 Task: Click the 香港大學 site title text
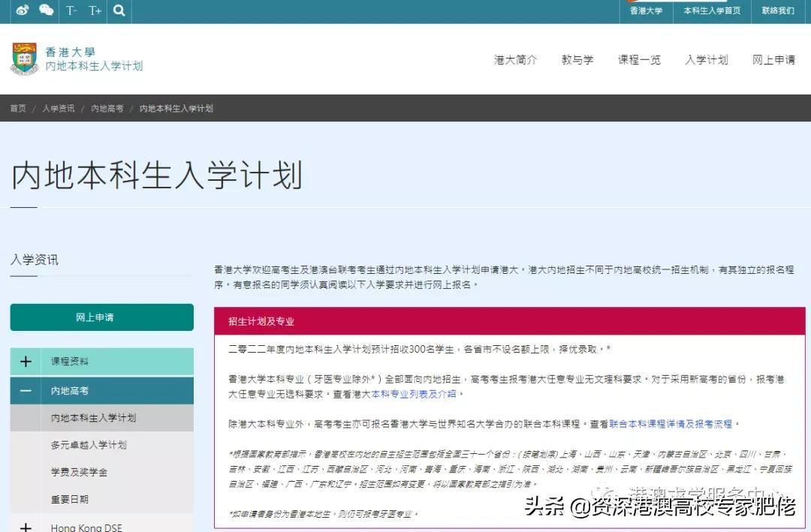click(71, 52)
